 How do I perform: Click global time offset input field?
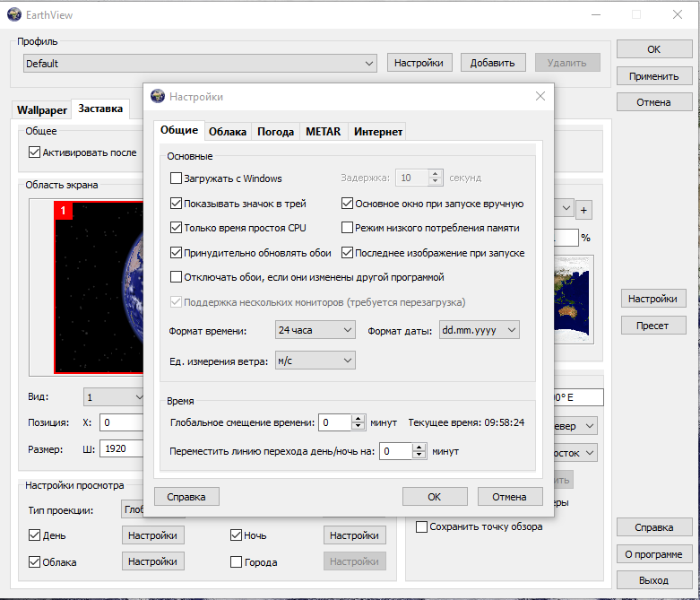pos(335,422)
